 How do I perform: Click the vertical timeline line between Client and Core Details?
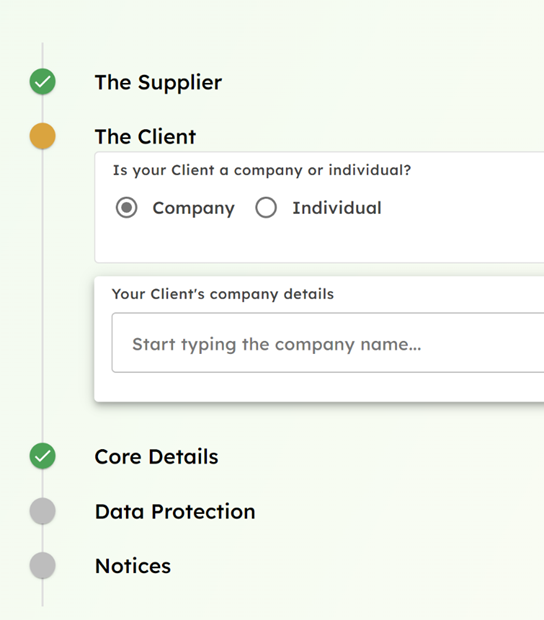pyautogui.click(x=43, y=297)
